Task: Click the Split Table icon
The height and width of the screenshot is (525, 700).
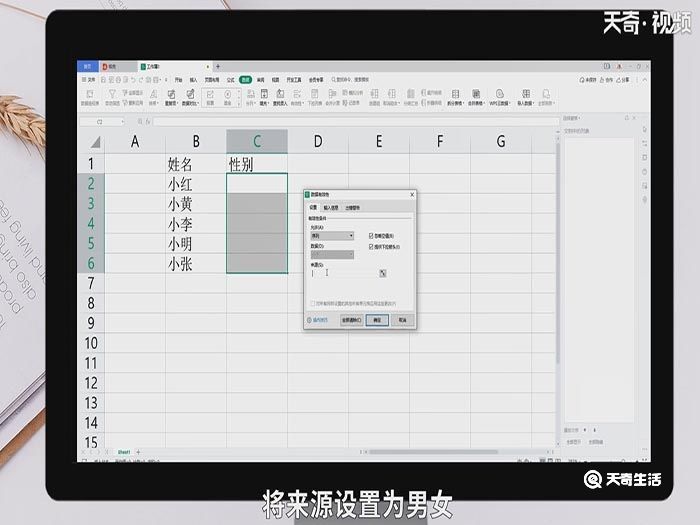Action: [455, 93]
